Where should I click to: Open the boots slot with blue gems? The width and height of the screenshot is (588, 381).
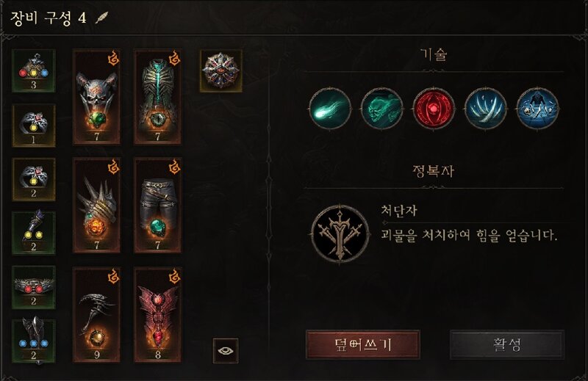click(34, 341)
